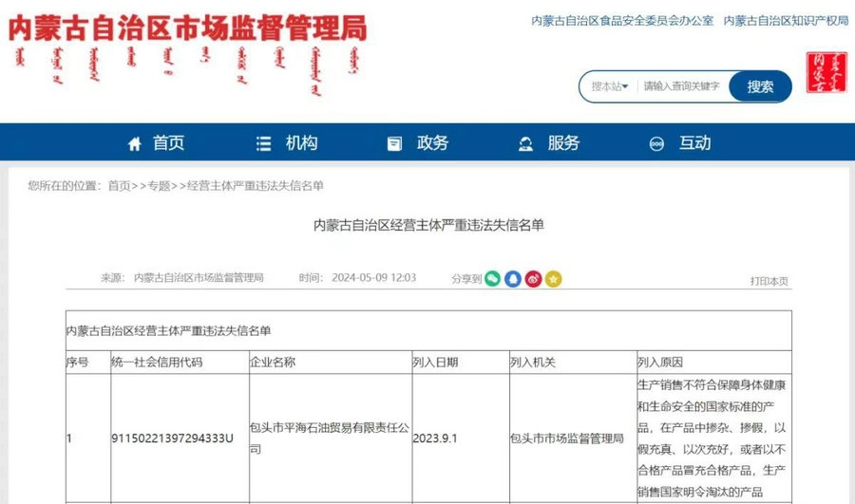Open the 内蒙古自治区知识产权局 link

pos(786,20)
